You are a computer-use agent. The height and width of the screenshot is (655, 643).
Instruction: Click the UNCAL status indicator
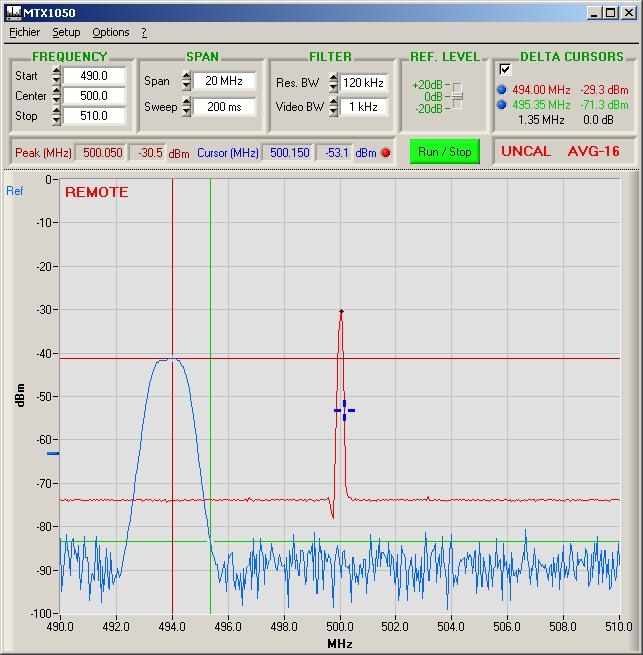point(526,151)
